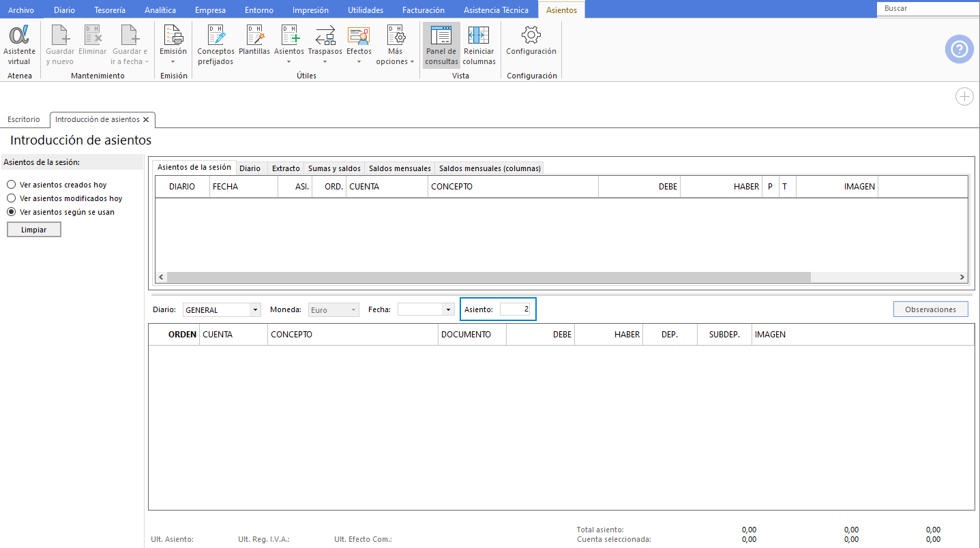Open the Tesorería ribbon tab
The height and width of the screenshot is (548, 980).
pyautogui.click(x=110, y=10)
